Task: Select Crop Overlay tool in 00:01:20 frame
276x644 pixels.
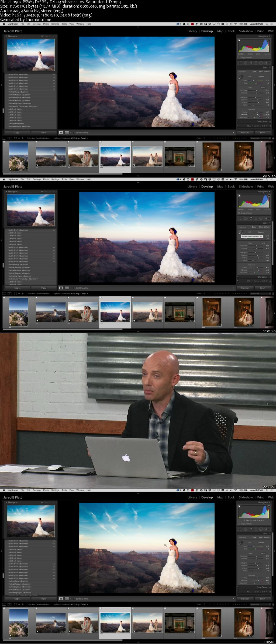Action: point(240,63)
